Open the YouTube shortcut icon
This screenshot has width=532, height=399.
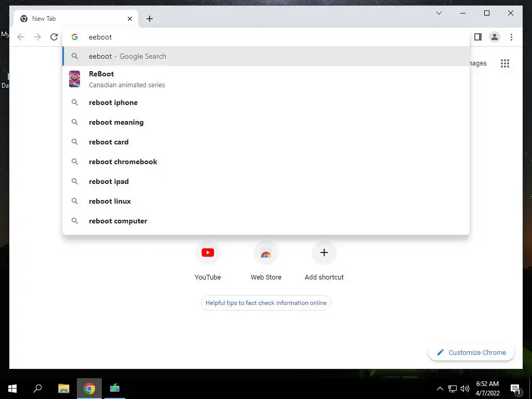click(208, 252)
